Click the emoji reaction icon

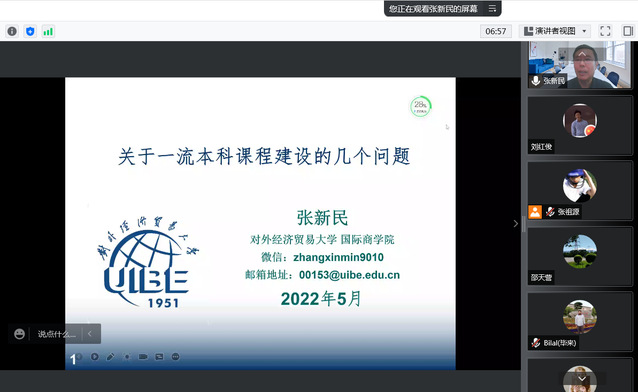pyautogui.click(x=19, y=334)
